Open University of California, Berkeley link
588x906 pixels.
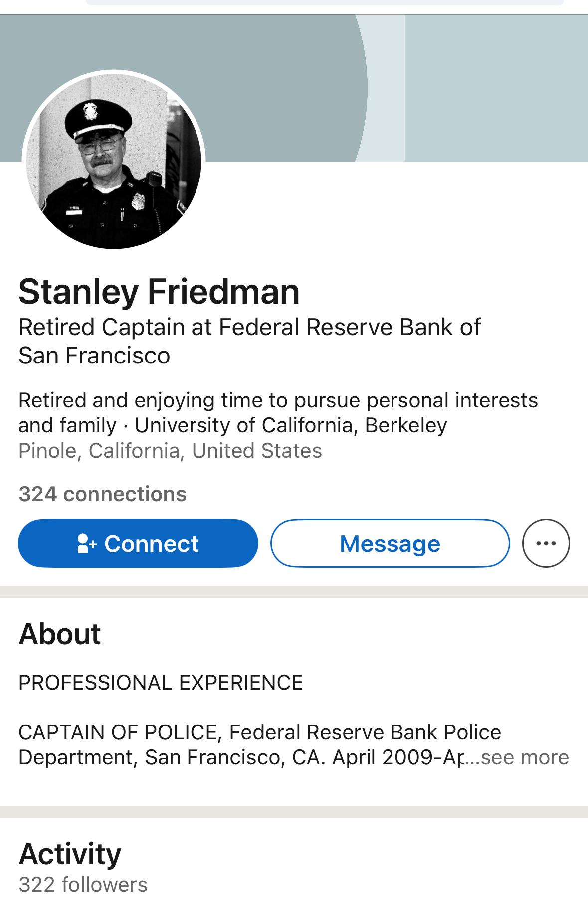point(291,425)
